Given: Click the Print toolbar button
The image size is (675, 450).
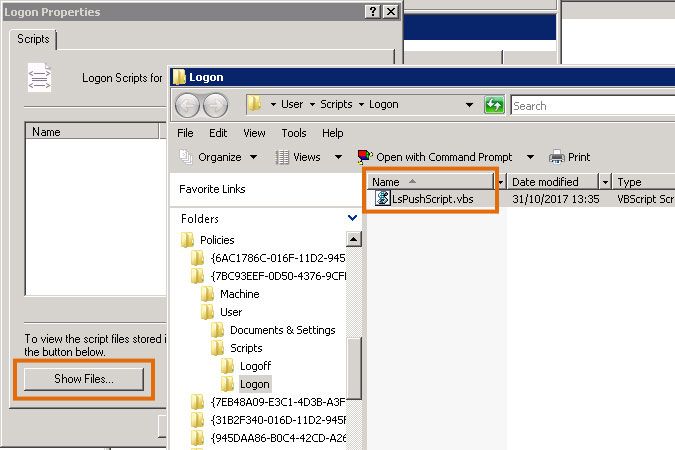Looking at the screenshot, I should pyautogui.click(x=570, y=157).
